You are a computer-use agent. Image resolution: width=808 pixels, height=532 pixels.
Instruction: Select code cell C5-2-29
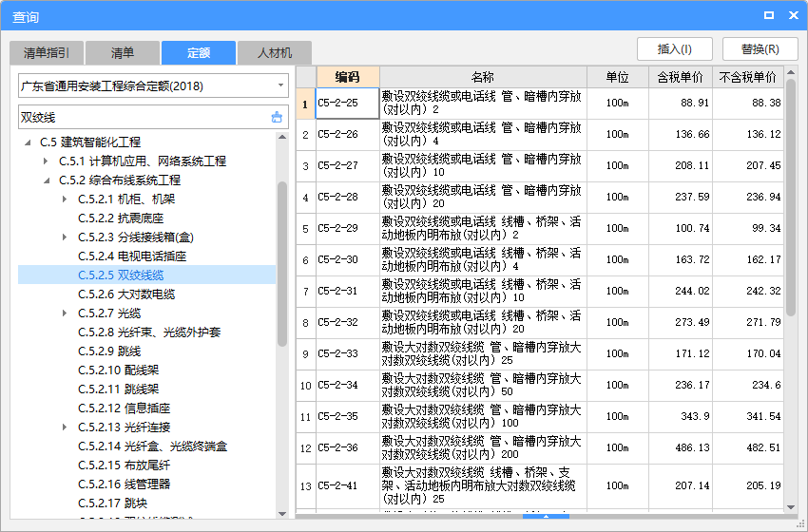[348, 229]
